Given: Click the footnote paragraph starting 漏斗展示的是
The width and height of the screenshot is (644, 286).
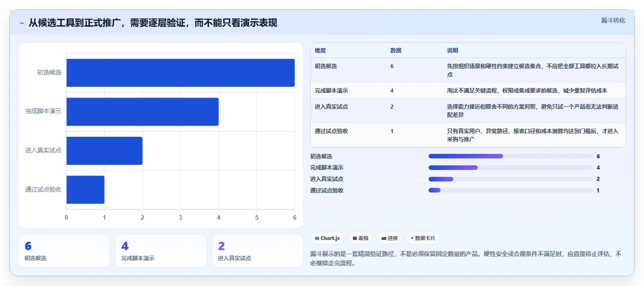Looking at the screenshot, I should pos(466,259).
